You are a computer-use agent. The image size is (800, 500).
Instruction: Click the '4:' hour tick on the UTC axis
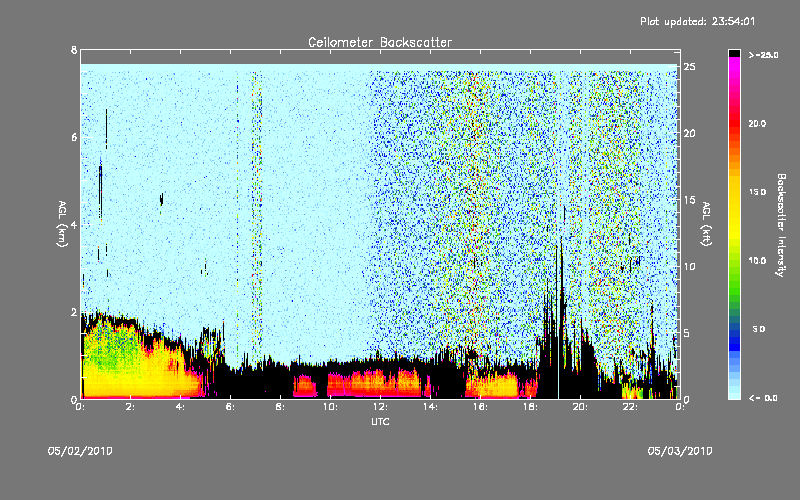coord(181,407)
